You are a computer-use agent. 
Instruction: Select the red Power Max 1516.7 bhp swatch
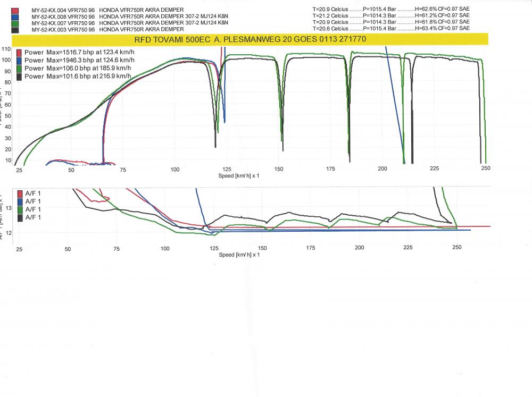[20, 53]
